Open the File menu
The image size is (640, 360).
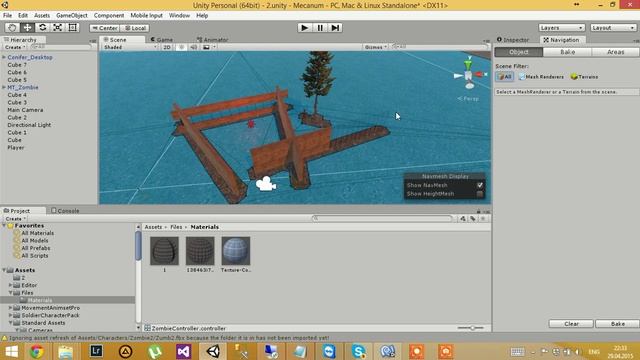(7, 16)
